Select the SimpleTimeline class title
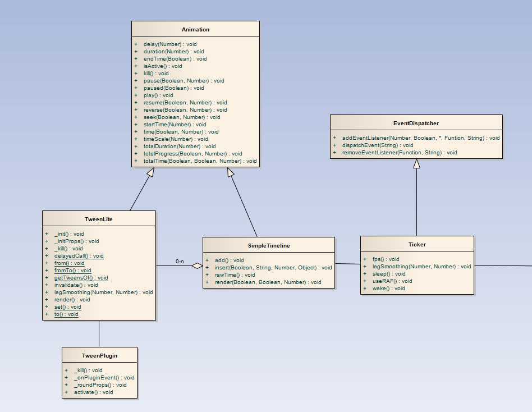532x412 pixels. point(269,246)
